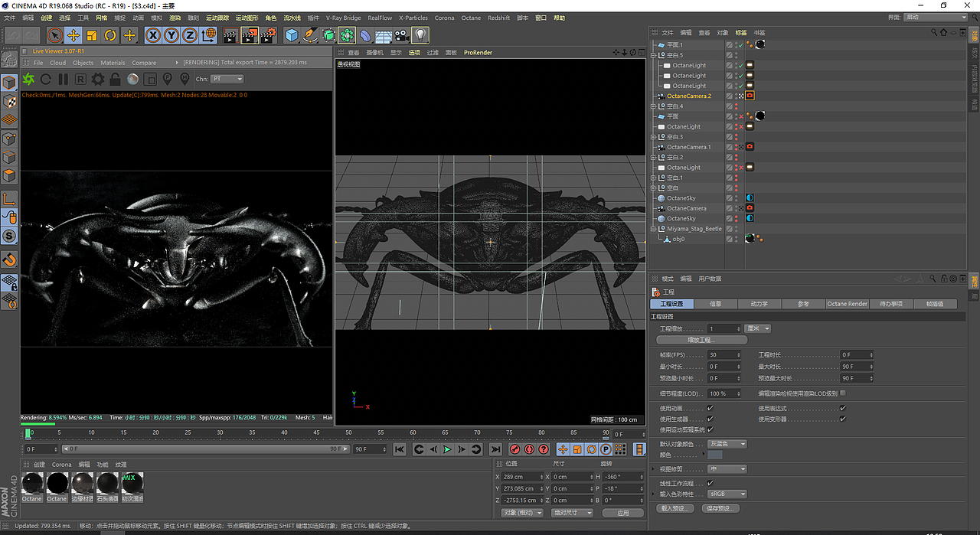Add a light object from toolbar

coord(420,35)
